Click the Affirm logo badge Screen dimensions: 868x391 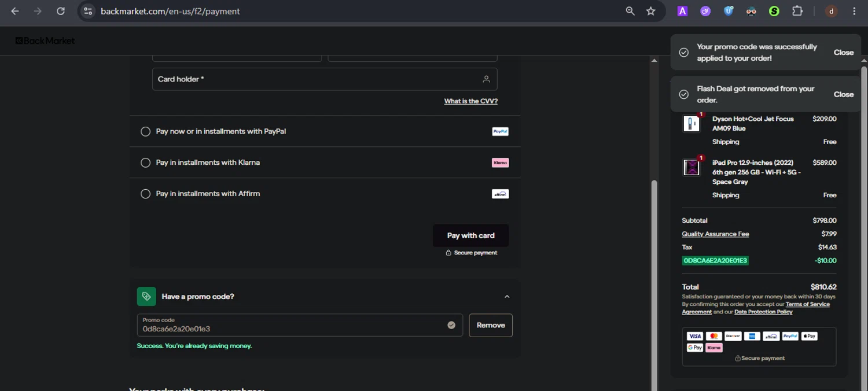click(x=500, y=194)
